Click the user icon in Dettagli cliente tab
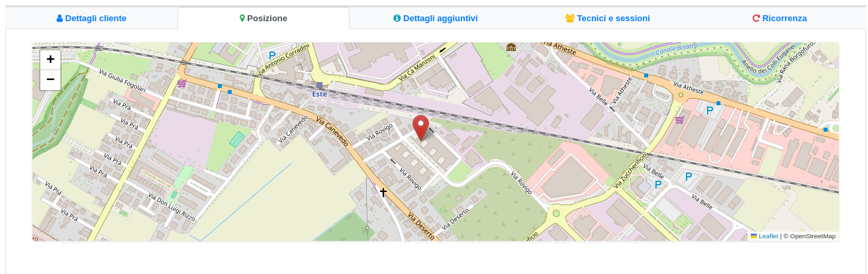Image resolution: width=868 pixels, height=274 pixels. (x=60, y=19)
